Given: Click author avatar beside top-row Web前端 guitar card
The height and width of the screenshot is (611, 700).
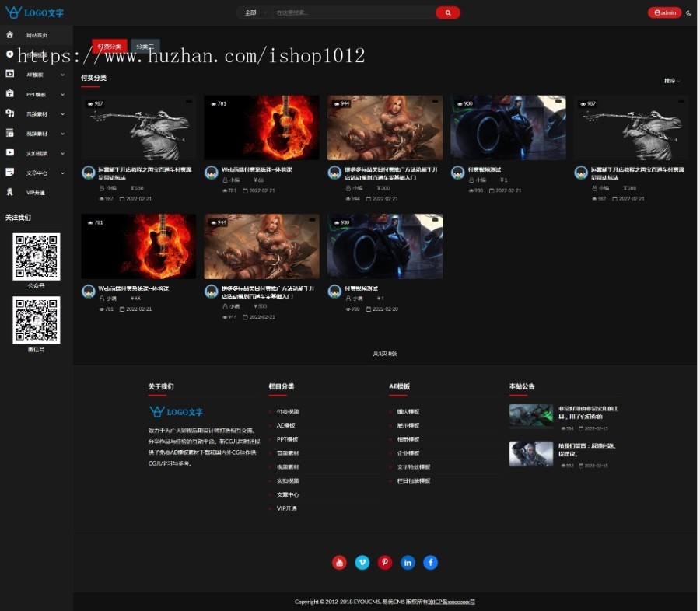Looking at the screenshot, I should point(211,173).
